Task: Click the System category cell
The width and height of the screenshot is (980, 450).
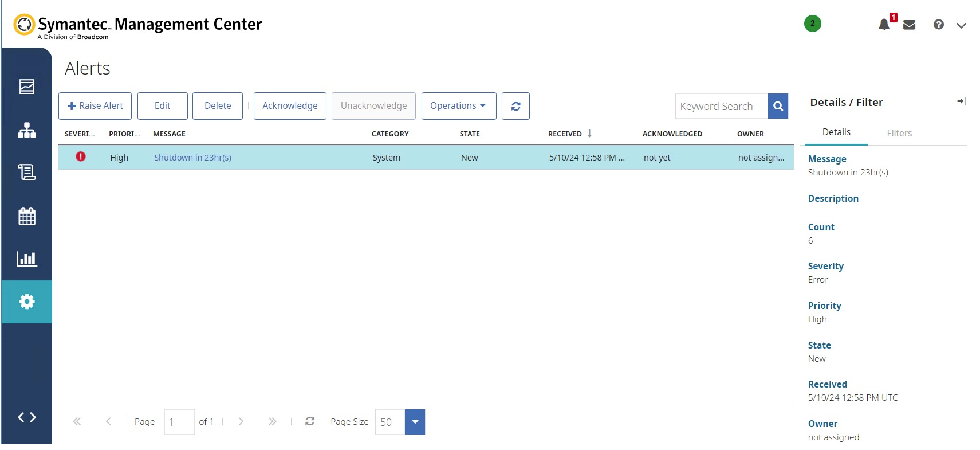Action: click(x=387, y=158)
